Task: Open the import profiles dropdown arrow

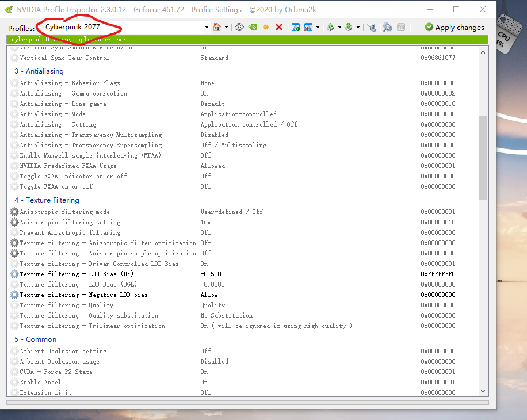Action: (x=358, y=27)
